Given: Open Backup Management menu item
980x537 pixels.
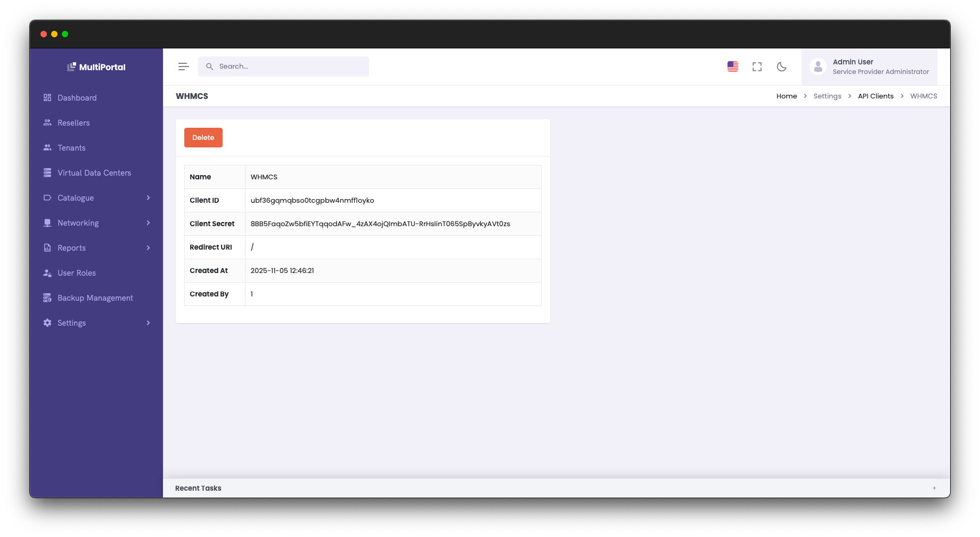Looking at the screenshot, I should [x=96, y=298].
